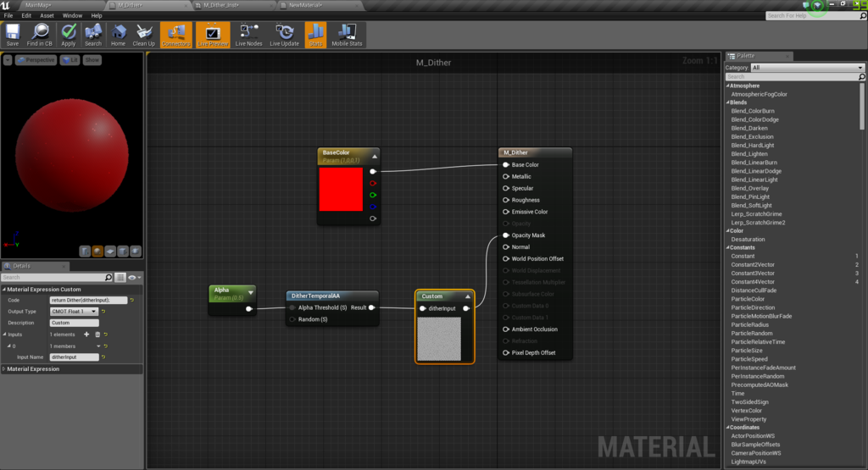The height and width of the screenshot is (470, 868).
Task: Run Clean Up on the graph
Action: tap(143, 35)
